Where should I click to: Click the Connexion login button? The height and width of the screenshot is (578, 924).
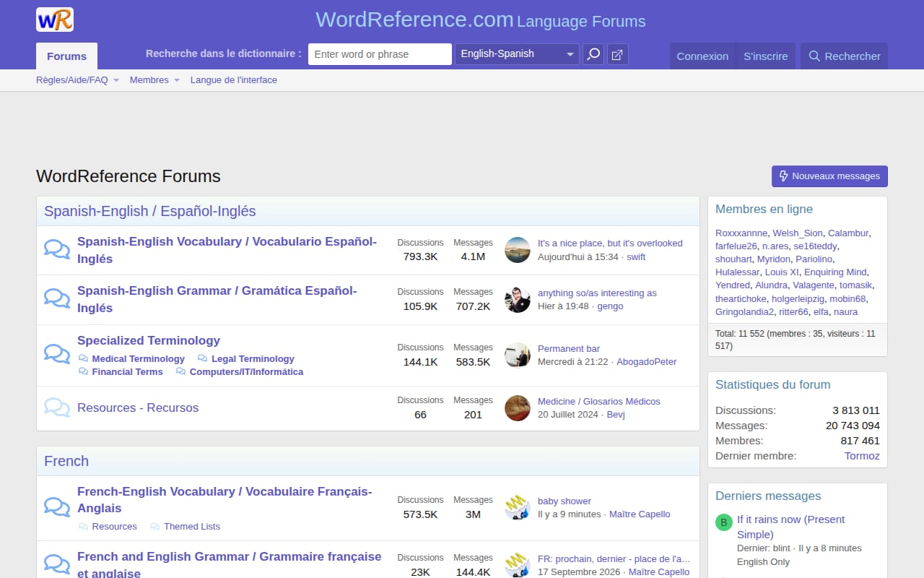tap(702, 56)
